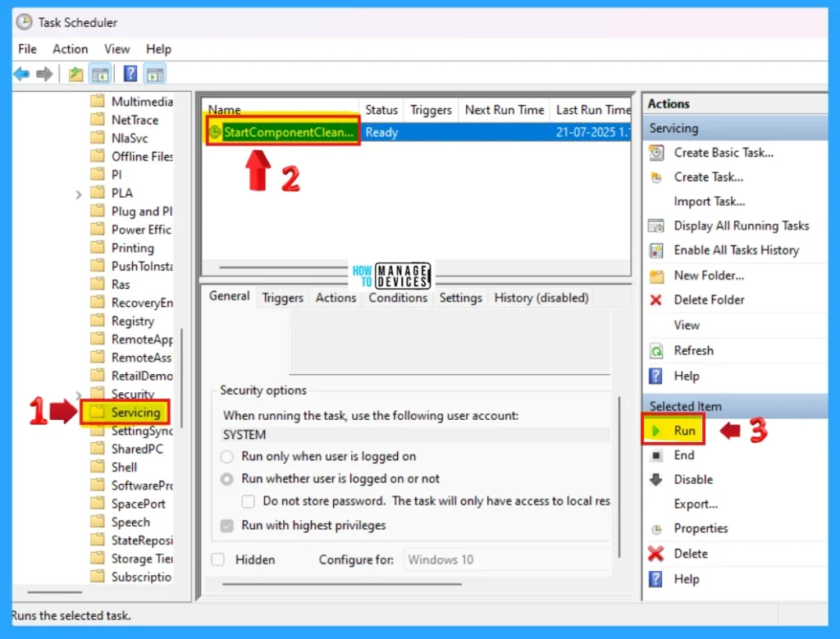Click the Up one level folder icon
840x639 pixels.
(x=75, y=74)
